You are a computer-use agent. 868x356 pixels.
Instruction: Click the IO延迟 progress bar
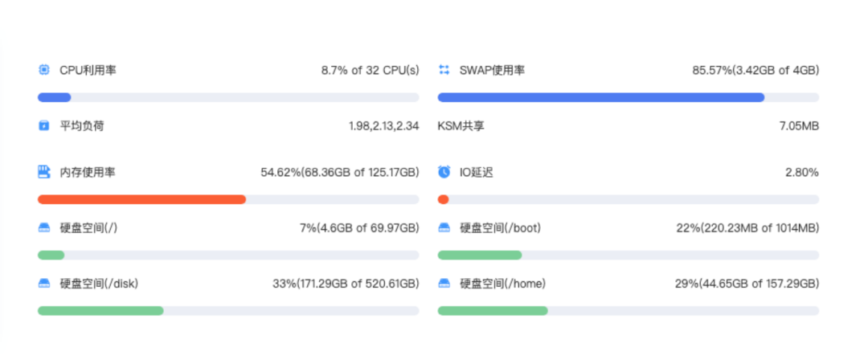click(x=628, y=199)
